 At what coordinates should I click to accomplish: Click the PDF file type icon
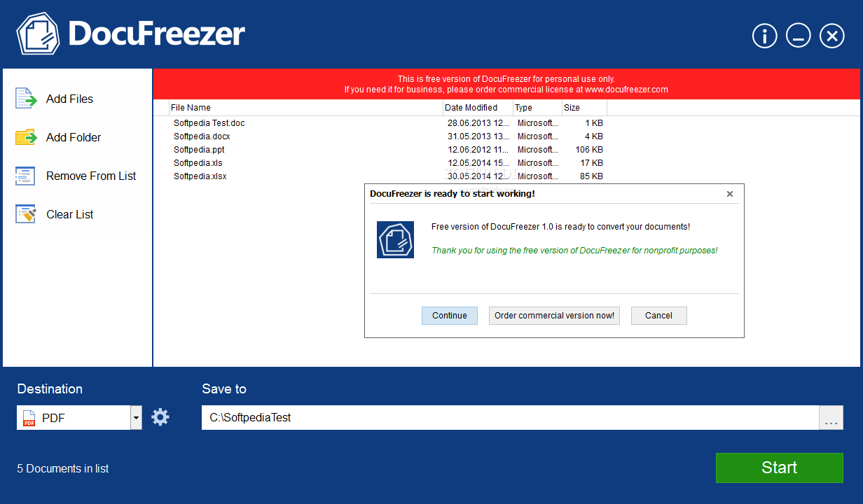click(x=29, y=418)
